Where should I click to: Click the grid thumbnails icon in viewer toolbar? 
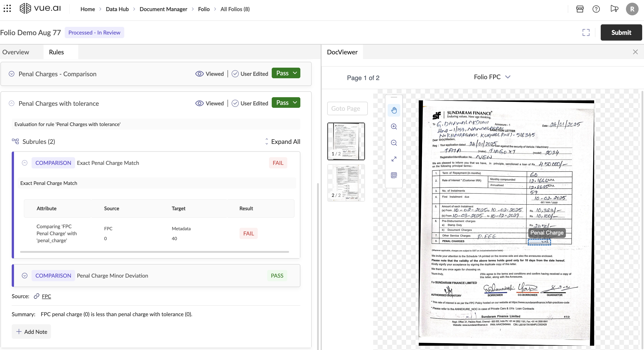tap(394, 175)
